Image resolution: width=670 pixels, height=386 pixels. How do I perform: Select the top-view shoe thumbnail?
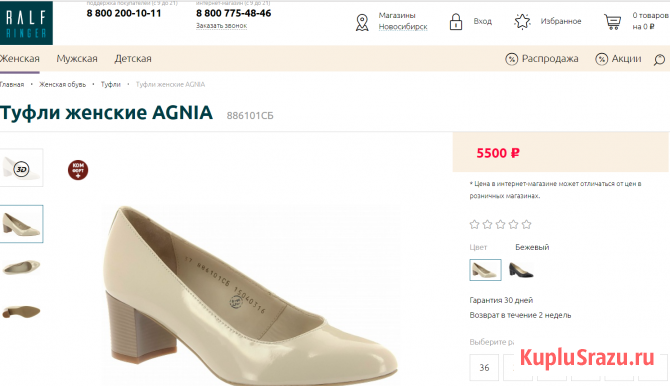[21, 268]
